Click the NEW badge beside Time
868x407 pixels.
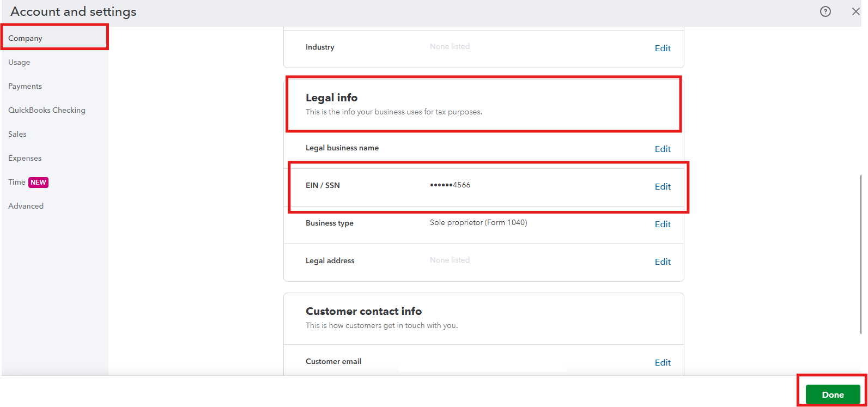tap(38, 183)
